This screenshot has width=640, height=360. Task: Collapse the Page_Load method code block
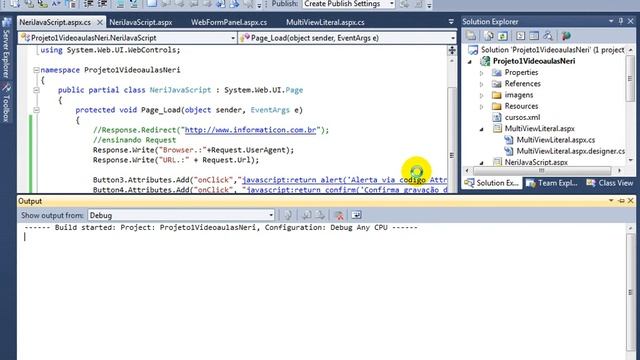[36, 110]
